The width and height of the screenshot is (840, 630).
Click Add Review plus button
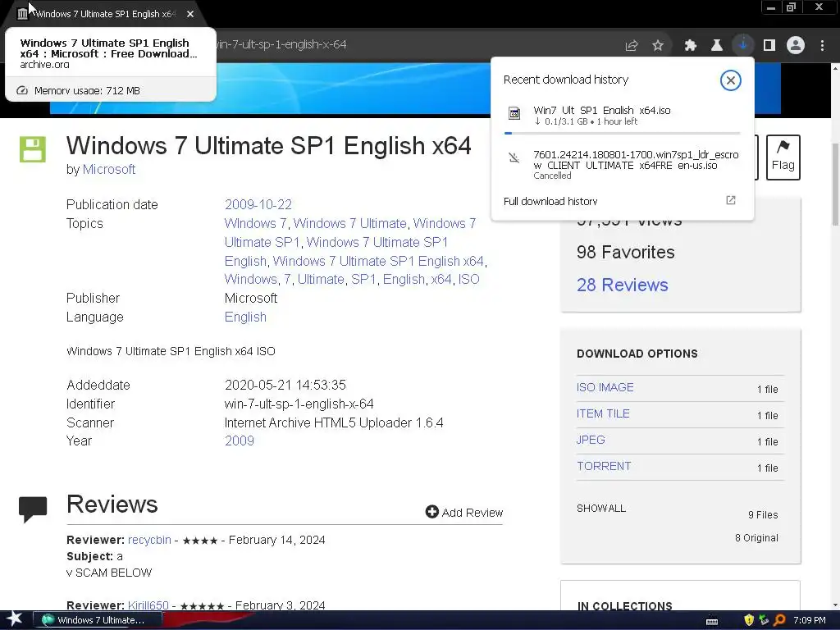click(464, 512)
